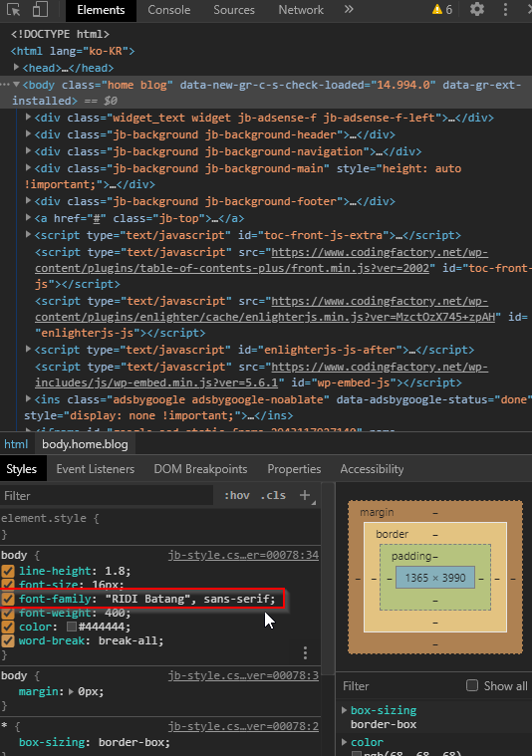Open jb-style.css line 34 source link
The width and height of the screenshot is (532, 756).
[243, 555]
